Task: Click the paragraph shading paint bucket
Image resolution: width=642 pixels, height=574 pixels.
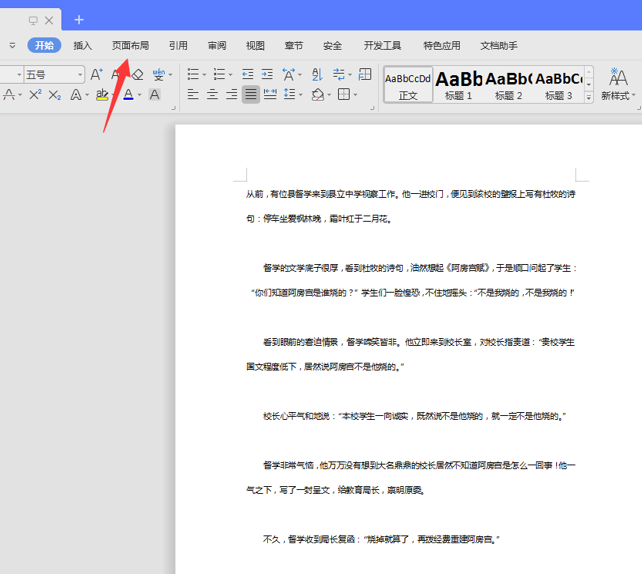Action: tap(317, 95)
